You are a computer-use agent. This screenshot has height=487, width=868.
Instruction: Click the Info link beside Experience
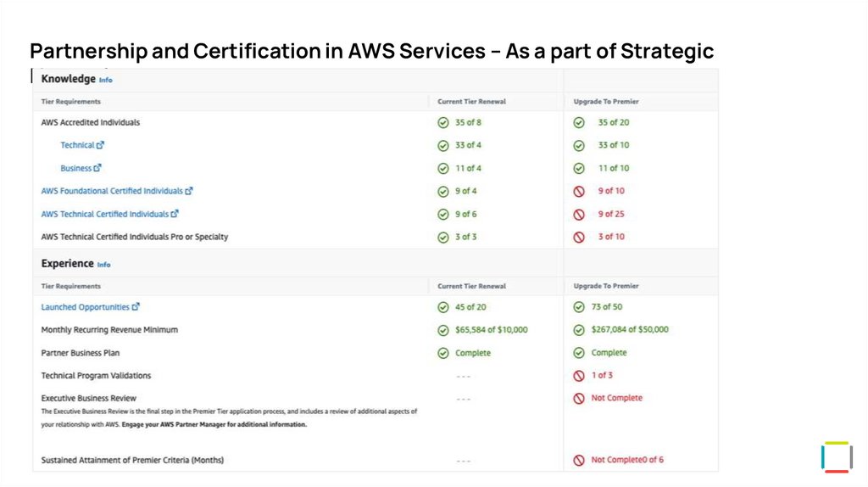(103, 265)
